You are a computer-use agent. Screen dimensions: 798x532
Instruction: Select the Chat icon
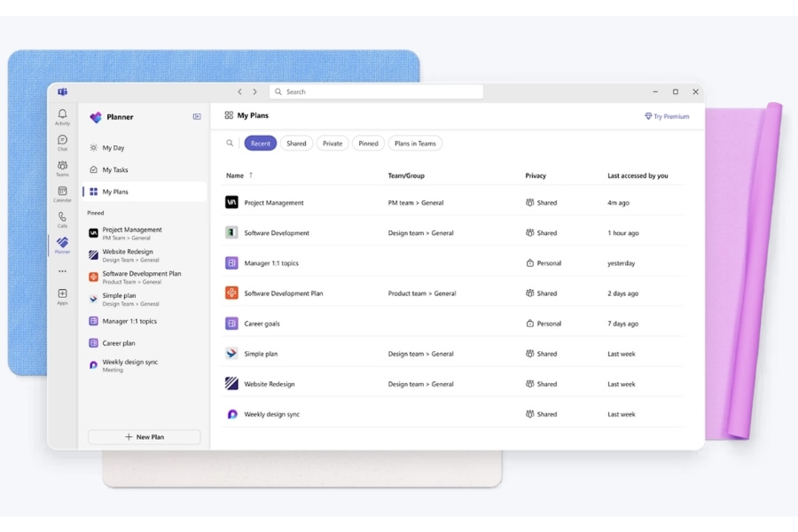62,140
